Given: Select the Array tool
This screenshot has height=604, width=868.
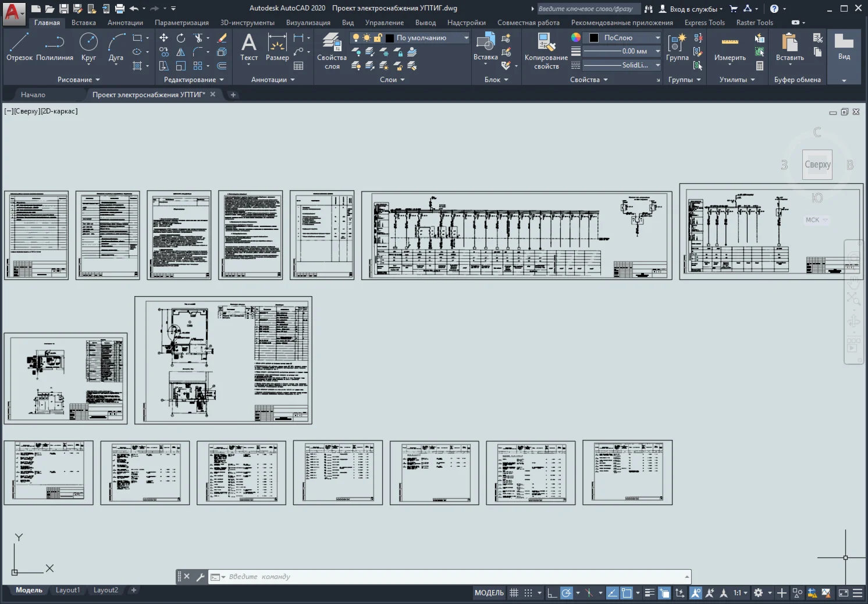Looking at the screenshot, I should pyautogui.click(x=198, y=66).
